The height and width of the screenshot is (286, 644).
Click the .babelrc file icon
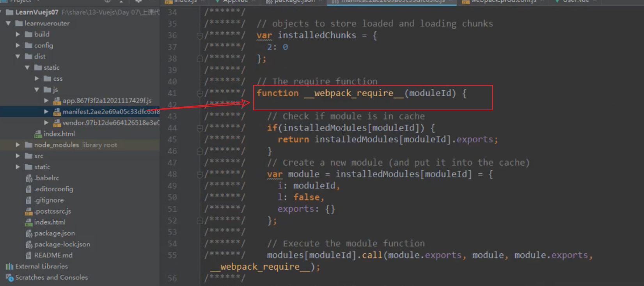click(29, 178)
